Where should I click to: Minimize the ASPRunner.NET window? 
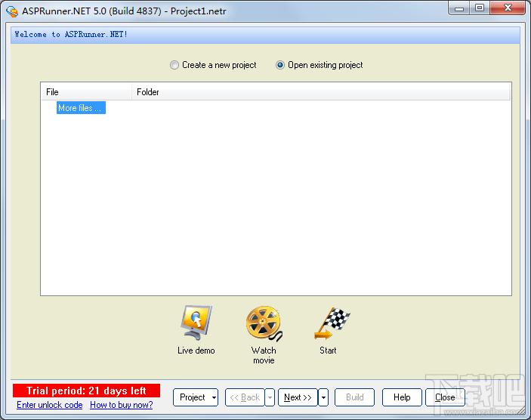coord(459,8)
